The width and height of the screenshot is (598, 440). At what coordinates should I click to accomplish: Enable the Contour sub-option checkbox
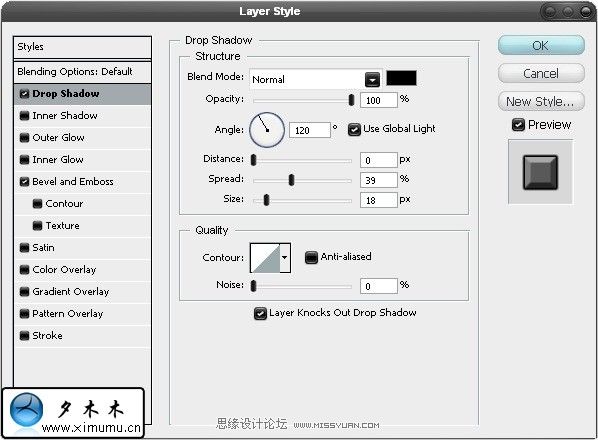click(37, 204)
